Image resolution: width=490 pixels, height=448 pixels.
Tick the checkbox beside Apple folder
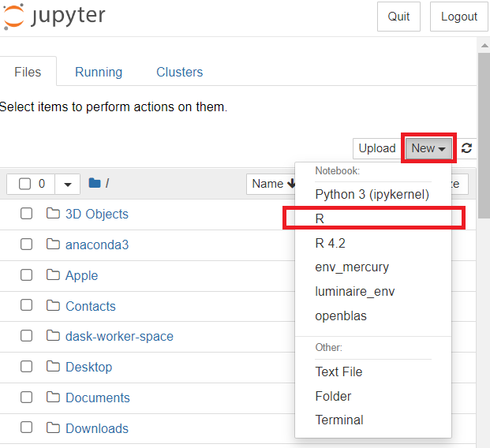click(x=27, y=275)
